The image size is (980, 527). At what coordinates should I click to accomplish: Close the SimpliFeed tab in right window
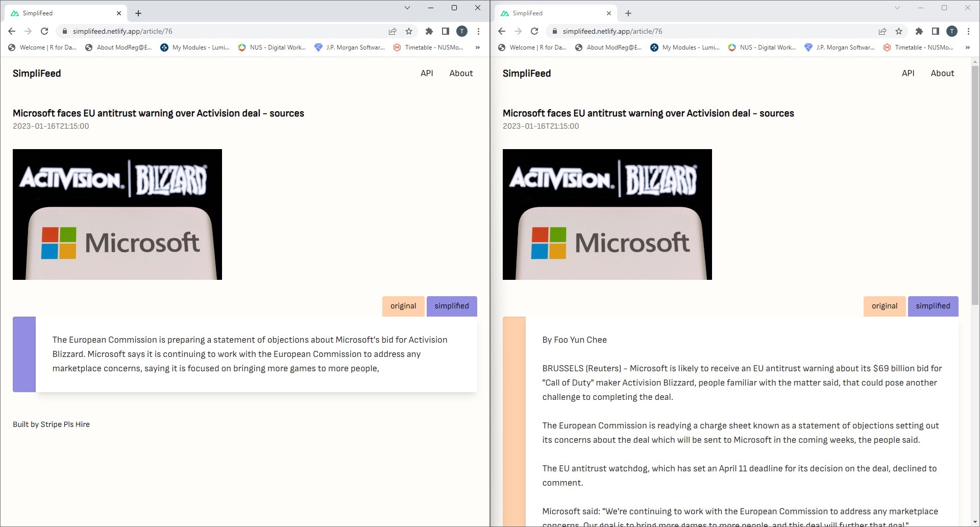(609, 13)
